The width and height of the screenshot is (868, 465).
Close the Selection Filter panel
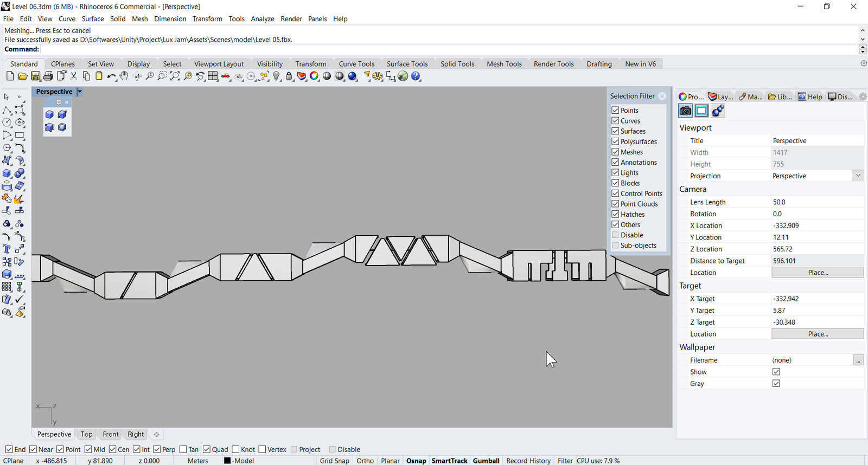pyautogui.click(x=662, y=96)
